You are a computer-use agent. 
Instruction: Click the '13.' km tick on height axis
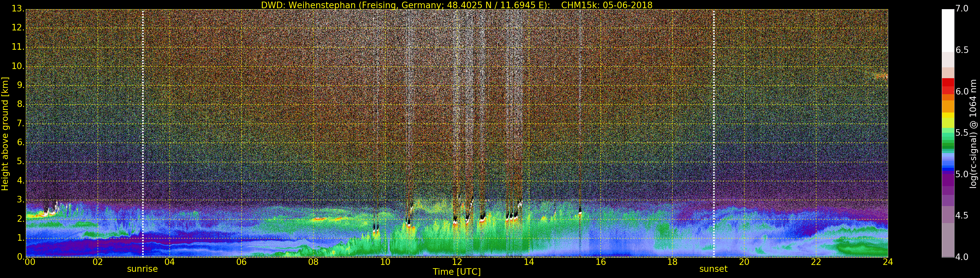pyautogui.click(x=18, y=9)
